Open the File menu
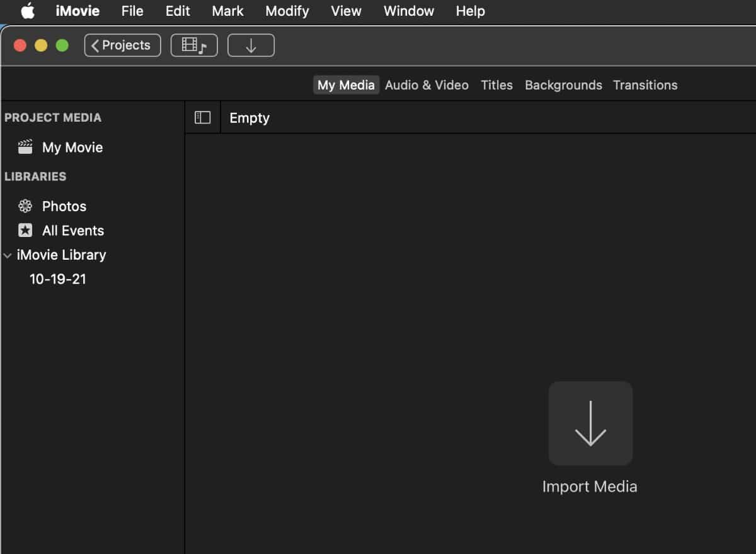 point(132,11)
